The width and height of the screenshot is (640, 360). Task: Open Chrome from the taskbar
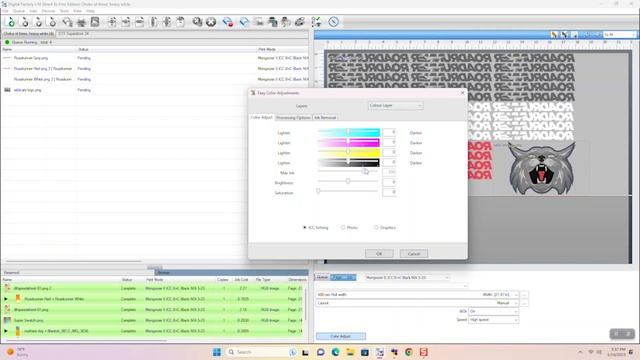409,352
